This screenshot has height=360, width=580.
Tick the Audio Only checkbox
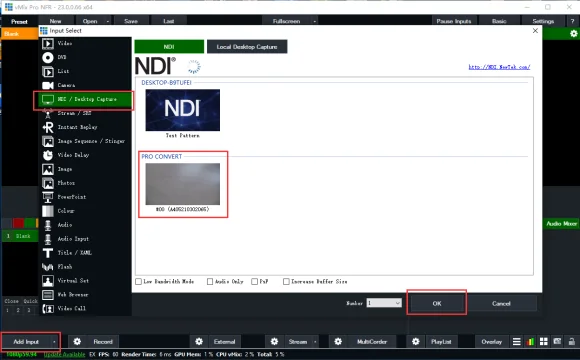210,282
